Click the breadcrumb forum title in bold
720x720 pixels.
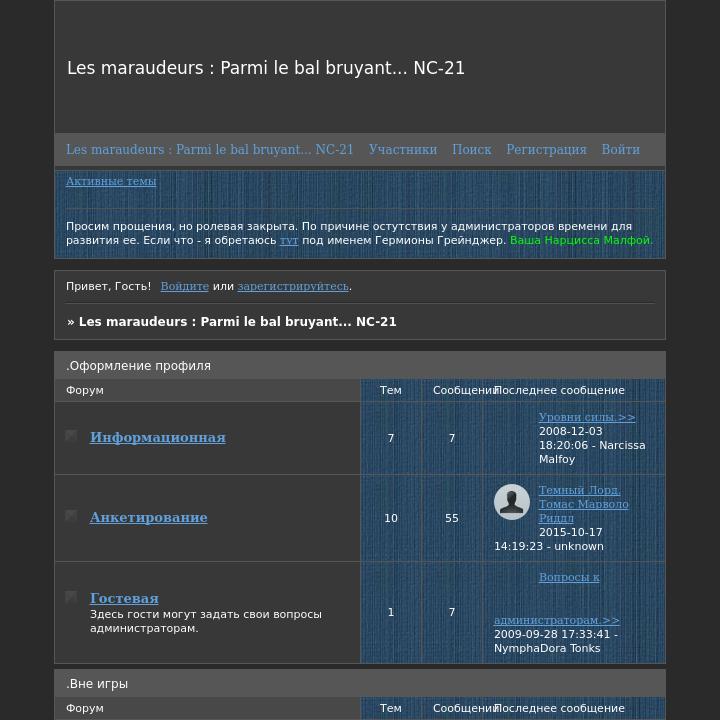tap(237, 322)
